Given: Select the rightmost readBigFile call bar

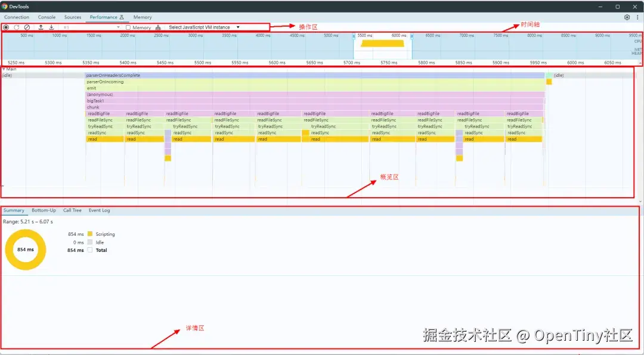Looking at the screenshot, I should coord(524,114).
